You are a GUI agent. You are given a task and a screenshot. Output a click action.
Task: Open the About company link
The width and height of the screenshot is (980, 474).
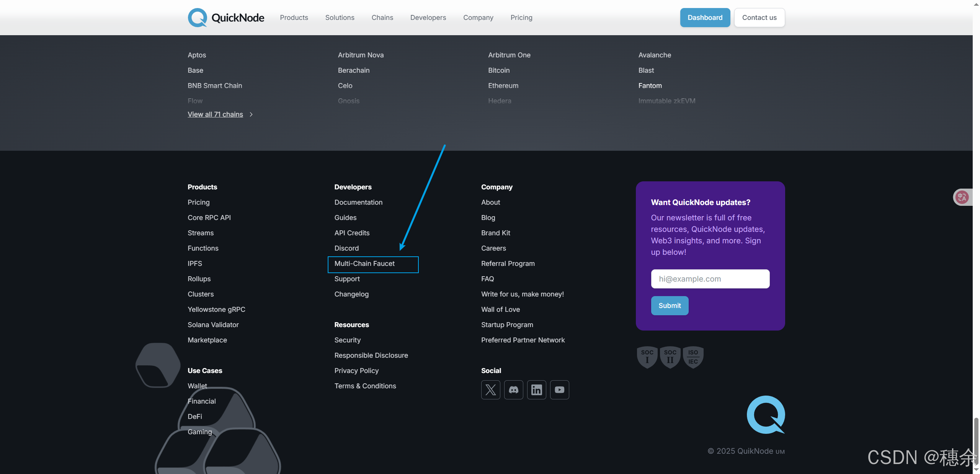click(491, 202)
